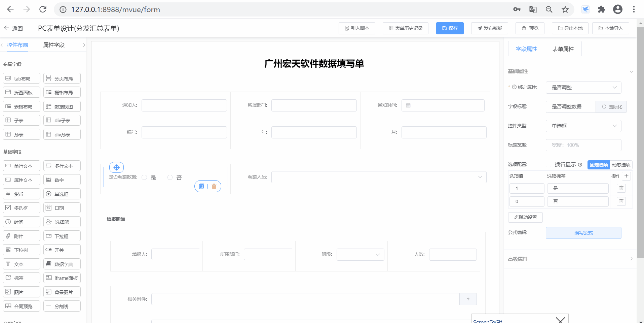Click the plus icon to add option row

(626, 176)
